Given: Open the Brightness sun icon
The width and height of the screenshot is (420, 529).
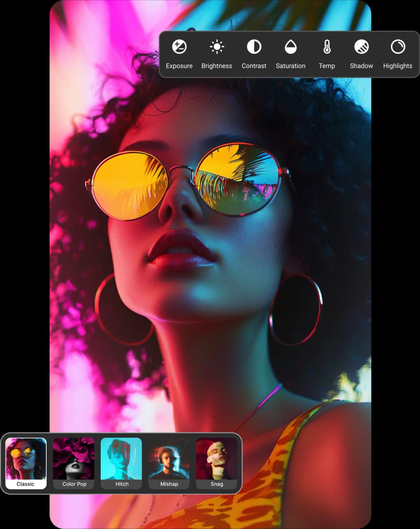Looking at the screenshot, I should tap(217, 47).
